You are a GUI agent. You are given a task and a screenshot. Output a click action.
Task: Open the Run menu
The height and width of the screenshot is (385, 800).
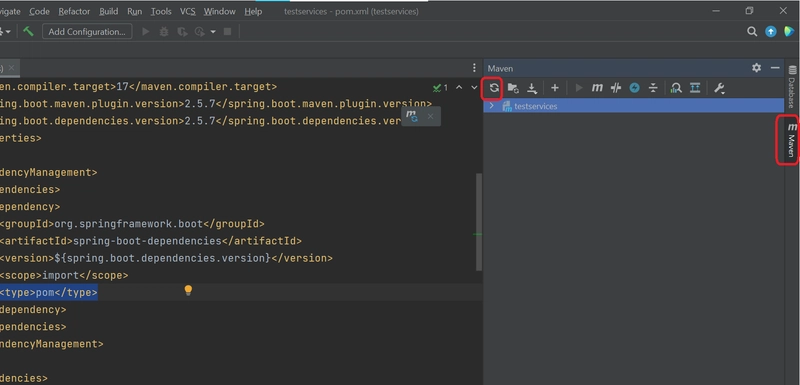pyautogui.click(x=135, y=11)
